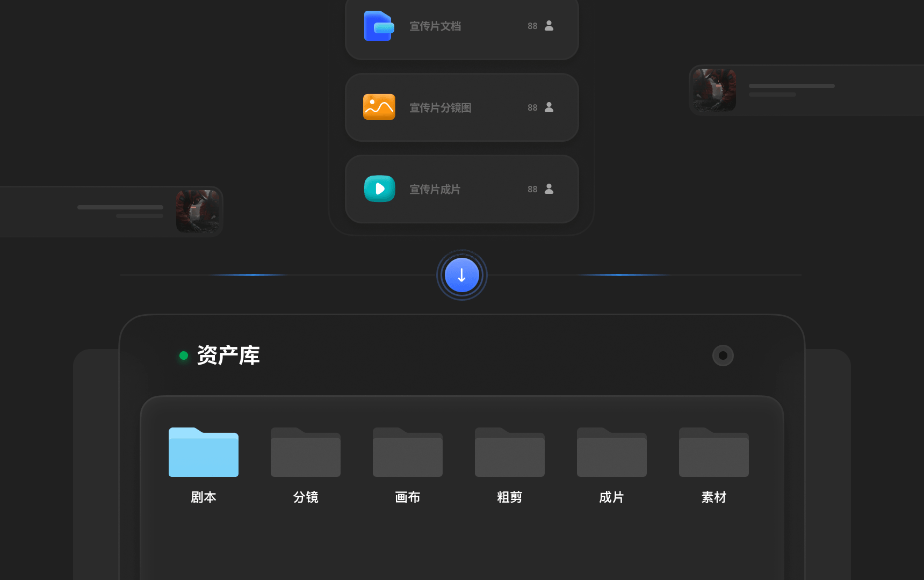This screenshot has width=924, height=580.
Task: Open the 成片 folder icon
Action: coord(611,452)
